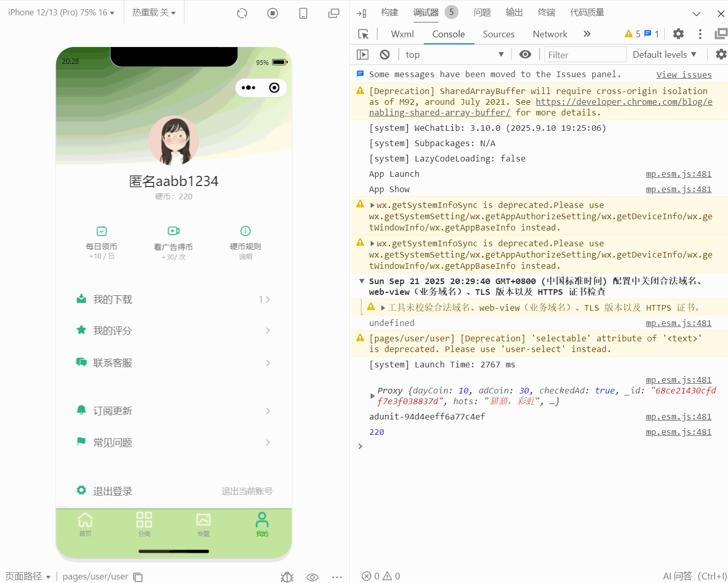Detach simulator window icon
The height and width of the screenshot is (583, 728).
click(334, 13)
